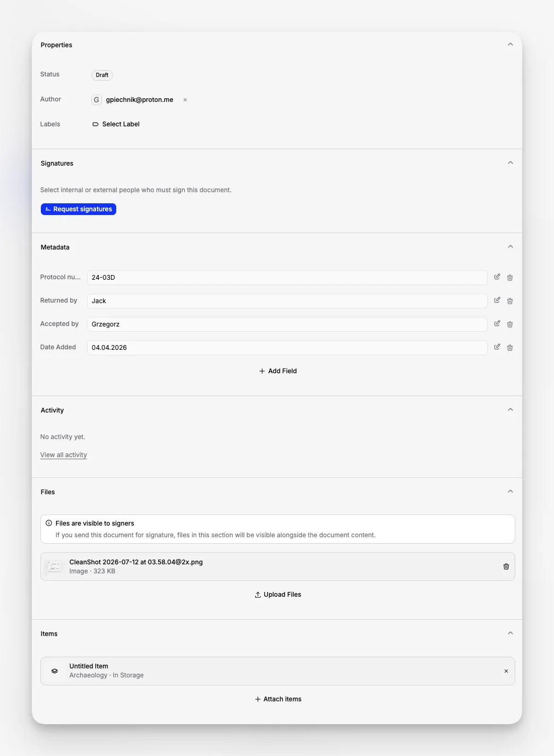554x756 pixels.
Task: Open the Select Label picker
Action: tap(116, 124)
